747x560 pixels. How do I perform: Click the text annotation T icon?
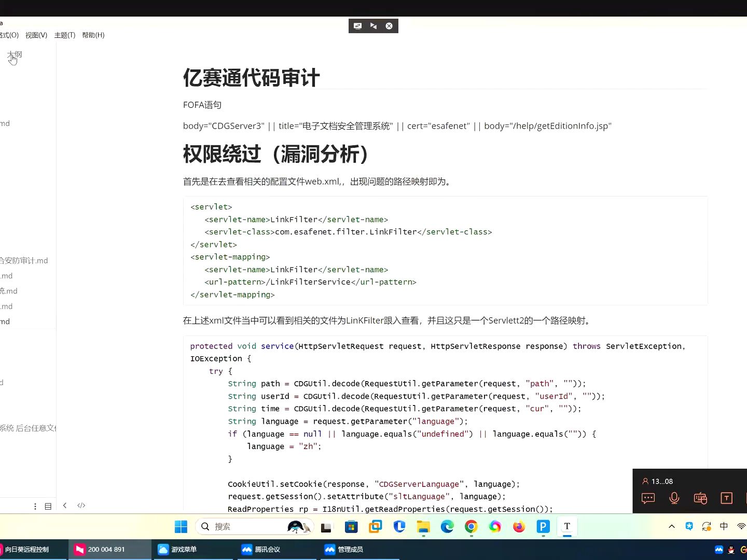pos(726,498)
